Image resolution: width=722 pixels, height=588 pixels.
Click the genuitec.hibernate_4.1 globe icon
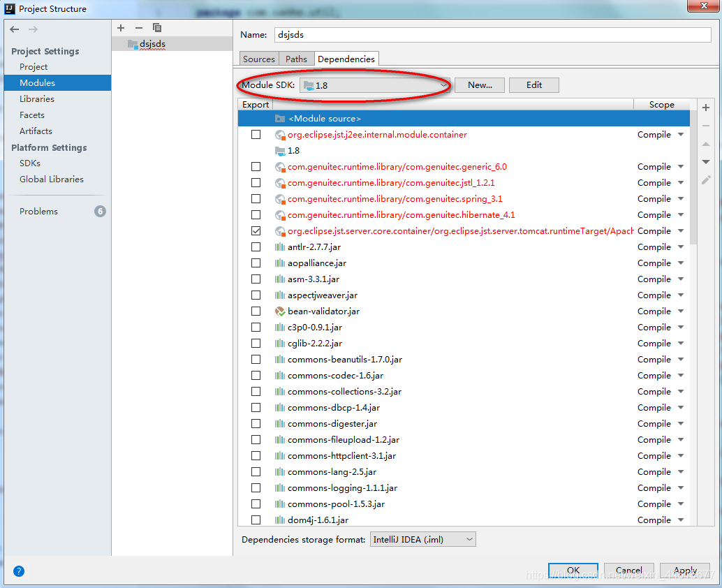[279, 215]
